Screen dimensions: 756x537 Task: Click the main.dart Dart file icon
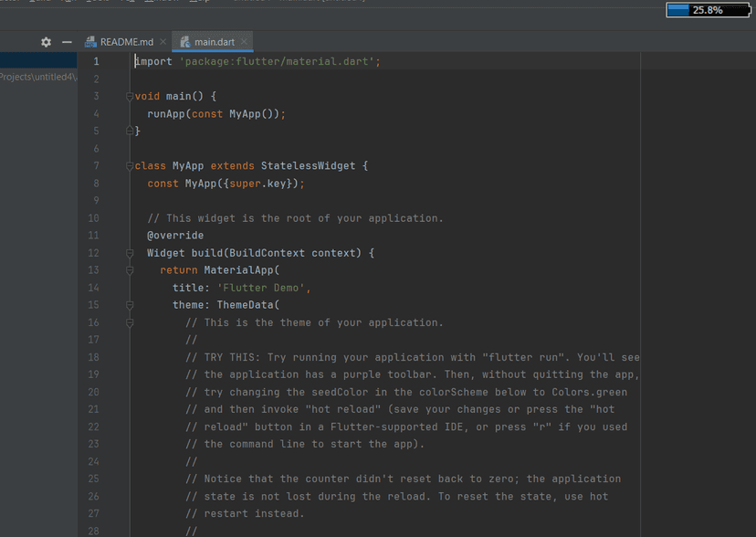point(185,42)
